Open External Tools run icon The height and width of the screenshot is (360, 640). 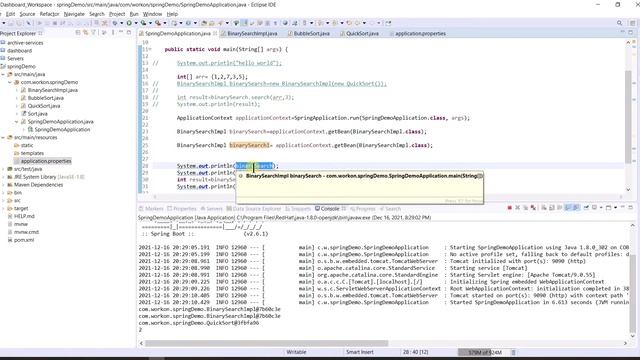click(x=158, y=23)
